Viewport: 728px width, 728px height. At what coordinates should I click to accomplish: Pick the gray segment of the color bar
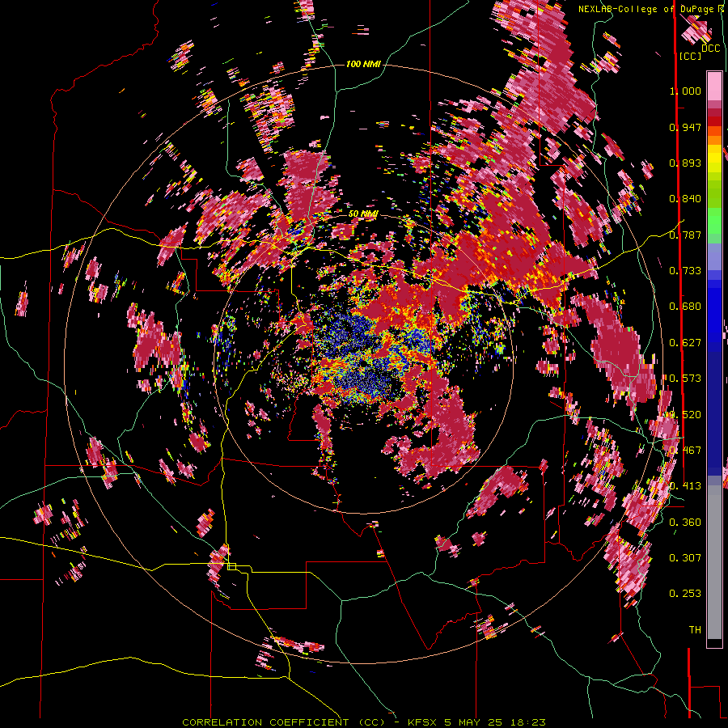pyautogui.click(x=714, y=562)
